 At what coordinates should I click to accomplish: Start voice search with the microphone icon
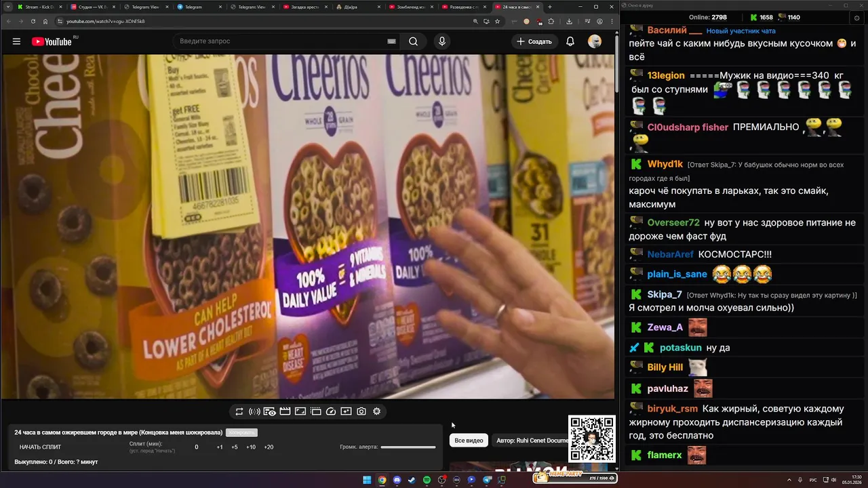[x=442, y=41]
